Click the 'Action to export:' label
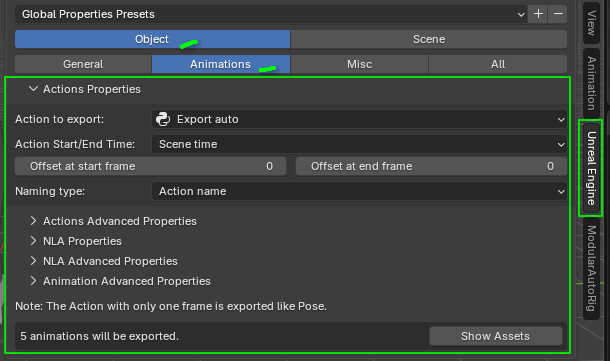The width and height of the screenshot is (610, 361). (x=60, y=119)
